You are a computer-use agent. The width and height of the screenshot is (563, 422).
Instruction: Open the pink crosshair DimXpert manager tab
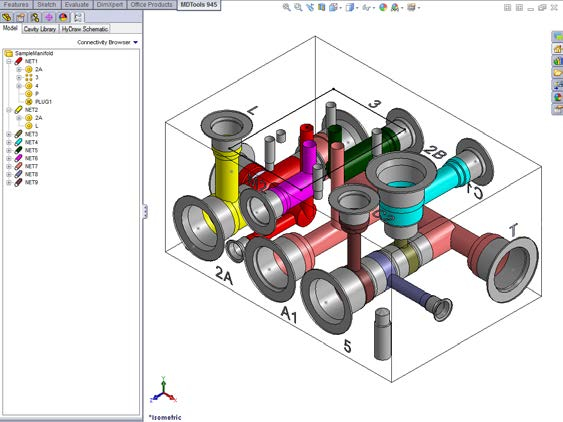(49, 17)
